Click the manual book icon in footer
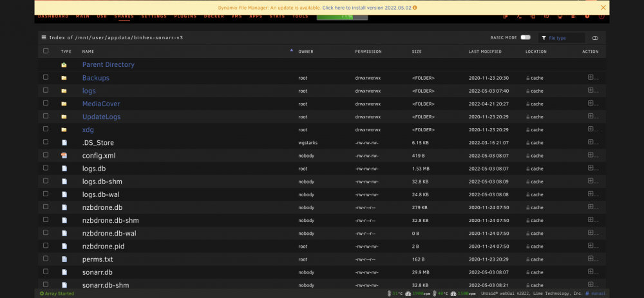 click(x=587, y=293)
